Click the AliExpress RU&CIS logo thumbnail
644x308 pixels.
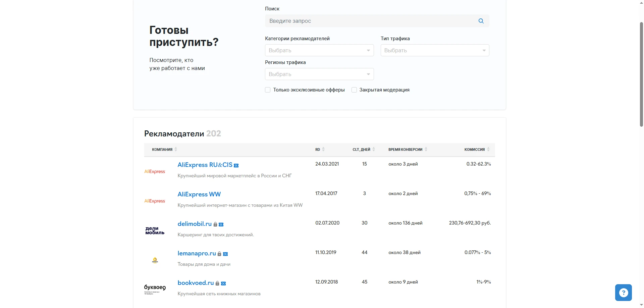tap(155, 172)
